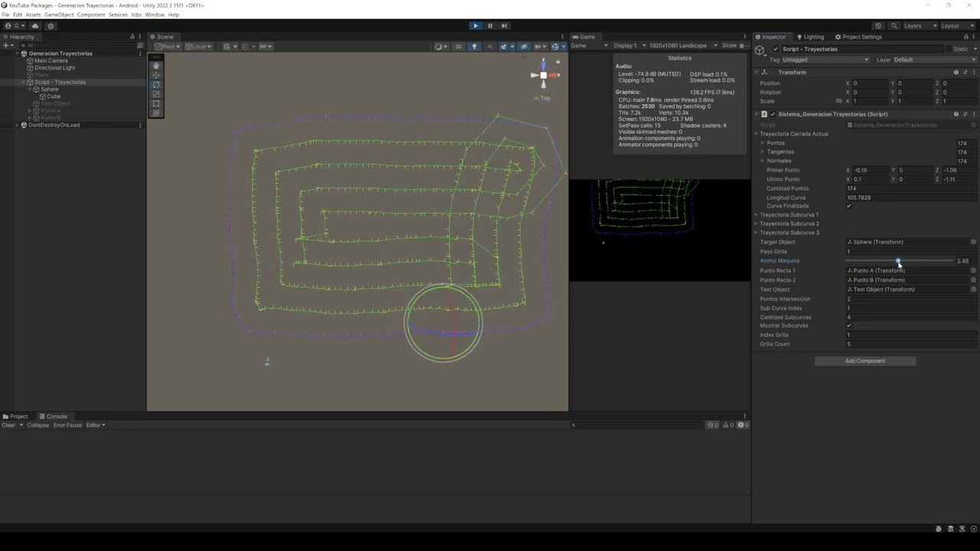Click the orientation gizmo in Scene view
The width and height of the screenshot is (980, 551).
pyautogui.click(x=544, y=75)
